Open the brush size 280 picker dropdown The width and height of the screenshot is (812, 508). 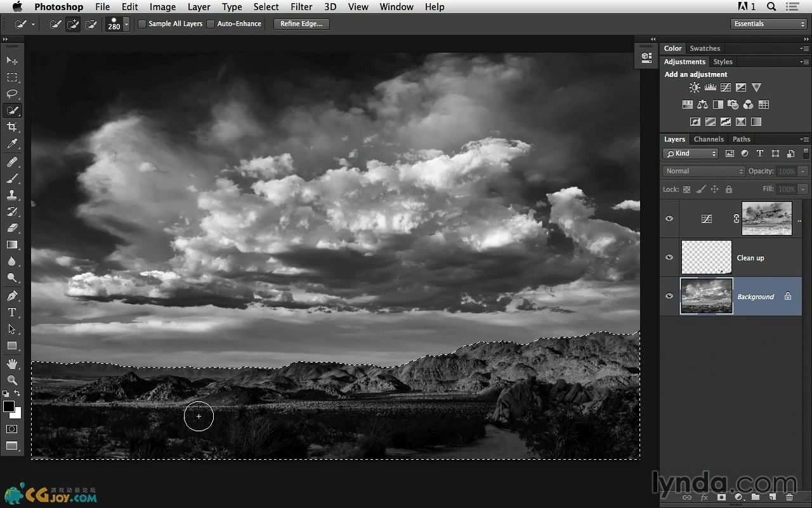(126, 24)
